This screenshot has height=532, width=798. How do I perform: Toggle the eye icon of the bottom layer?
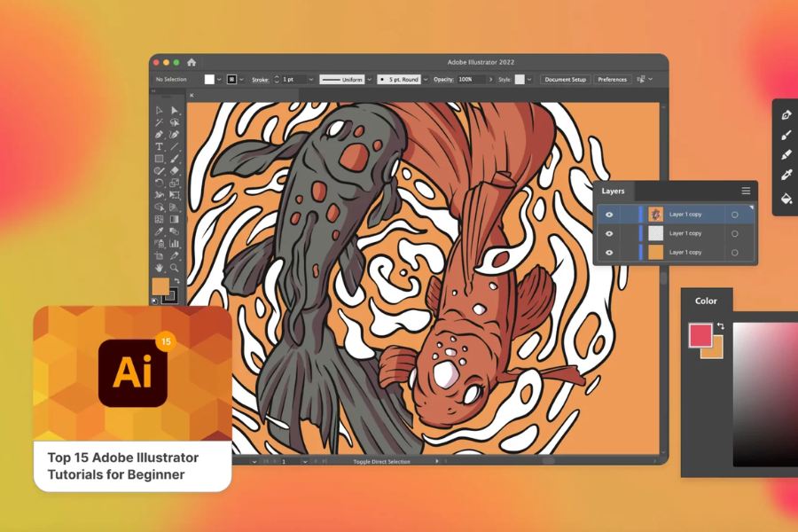pos(609,253)
